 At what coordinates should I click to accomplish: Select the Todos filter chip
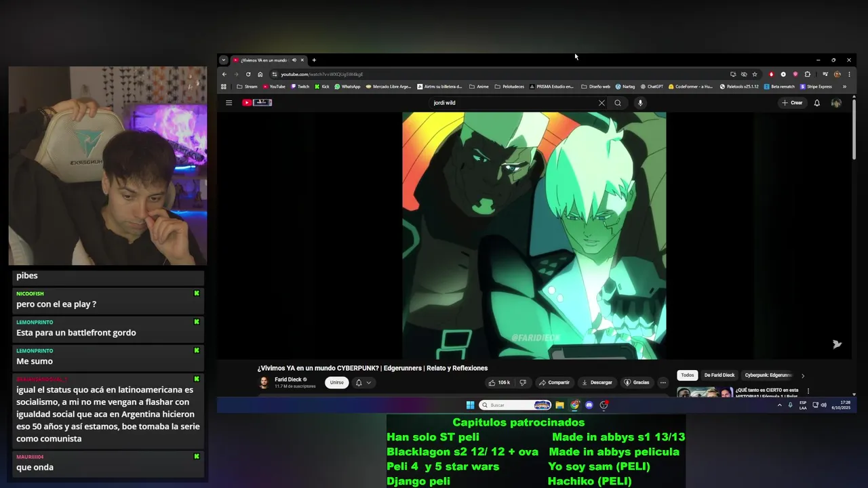[x=688, y=375]
